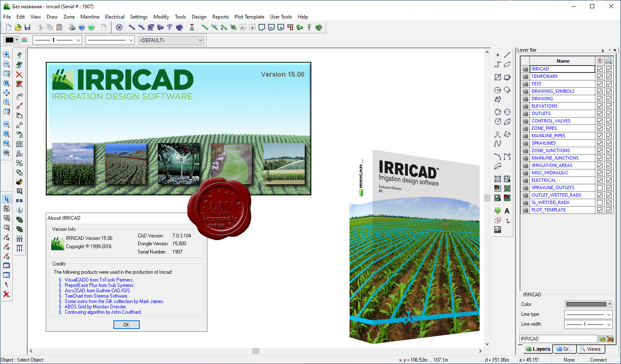Screen dimensions: 621x364
Task: Select the single Line draw tool
Action: pyautogui.click(x=507, y=55)
